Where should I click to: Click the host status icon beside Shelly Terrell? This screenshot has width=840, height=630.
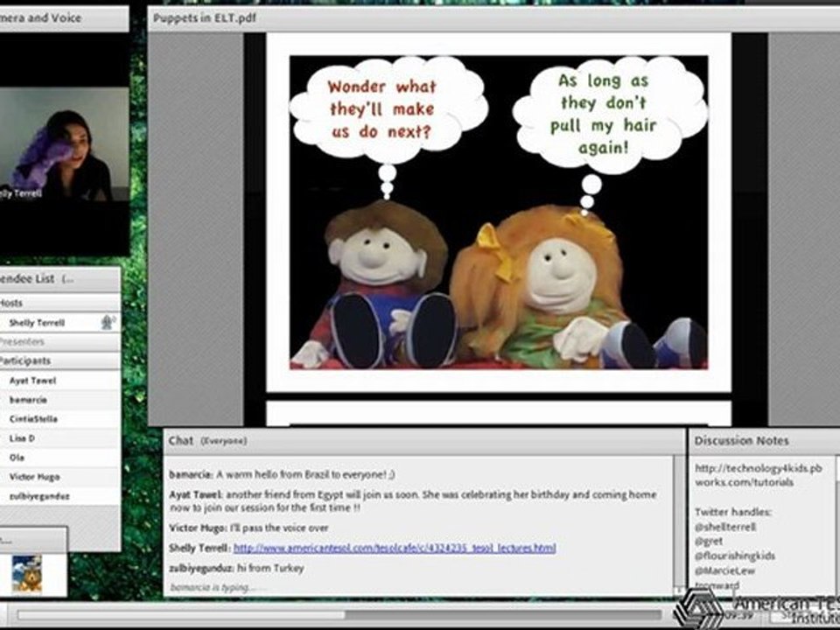(x=108, y=322)
